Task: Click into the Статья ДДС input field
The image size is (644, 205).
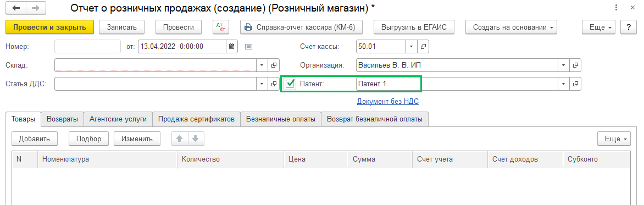Action: click(156, 84)
